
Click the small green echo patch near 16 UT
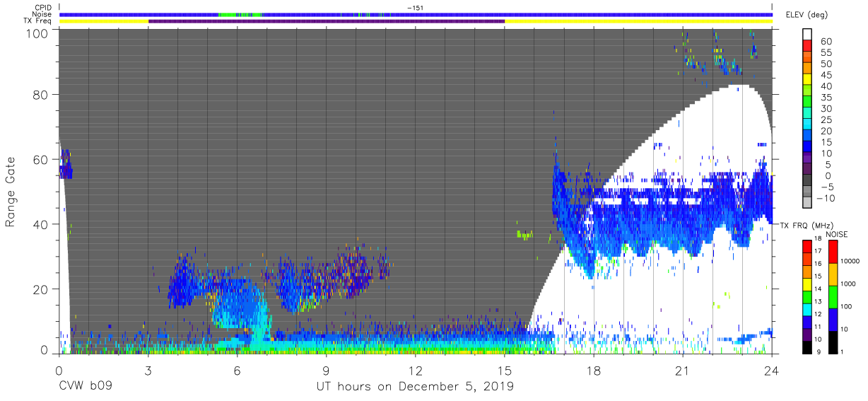pyautogui.click(x=524, y=234)
